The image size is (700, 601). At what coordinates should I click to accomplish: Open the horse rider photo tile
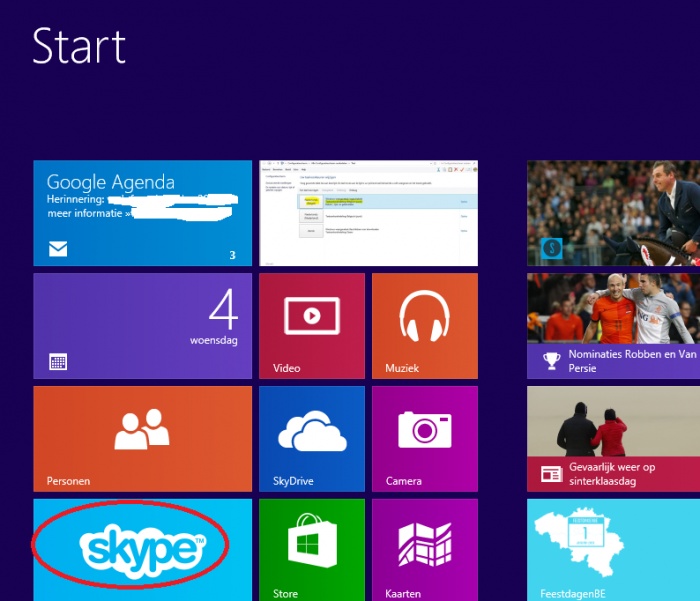[x=613, y=213]
